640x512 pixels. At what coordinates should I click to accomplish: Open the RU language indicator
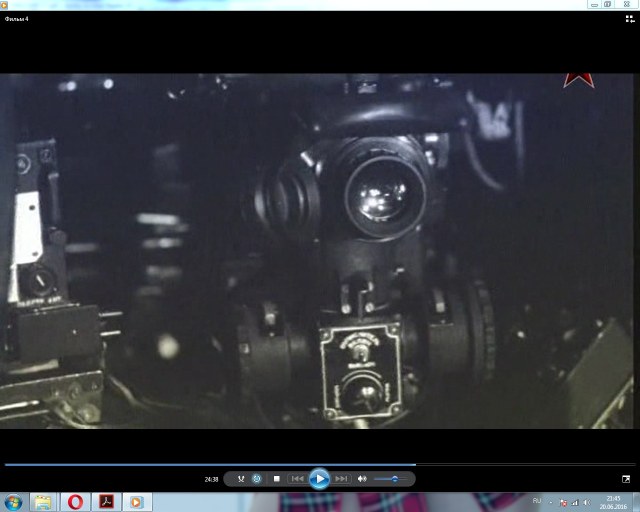point(537,501)
